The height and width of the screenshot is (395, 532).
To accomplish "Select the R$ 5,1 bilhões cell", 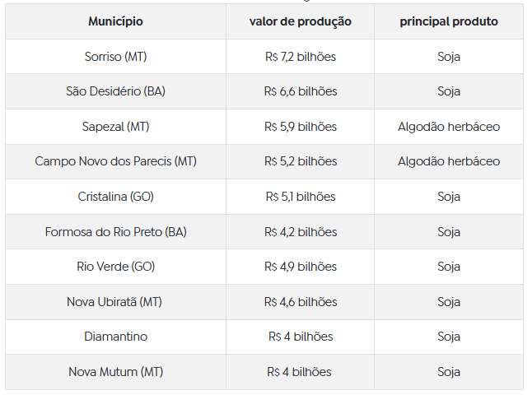I will 301,197.
